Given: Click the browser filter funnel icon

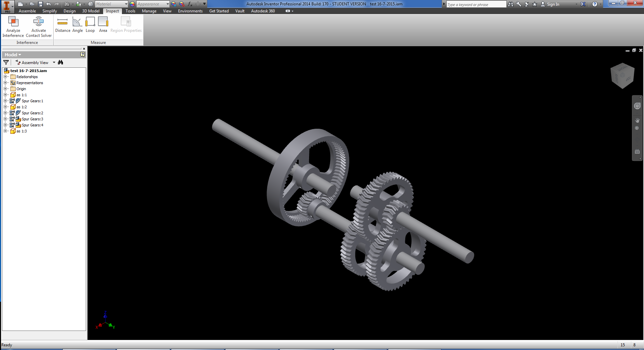Looking at the screenshot, I should (6, 62).
